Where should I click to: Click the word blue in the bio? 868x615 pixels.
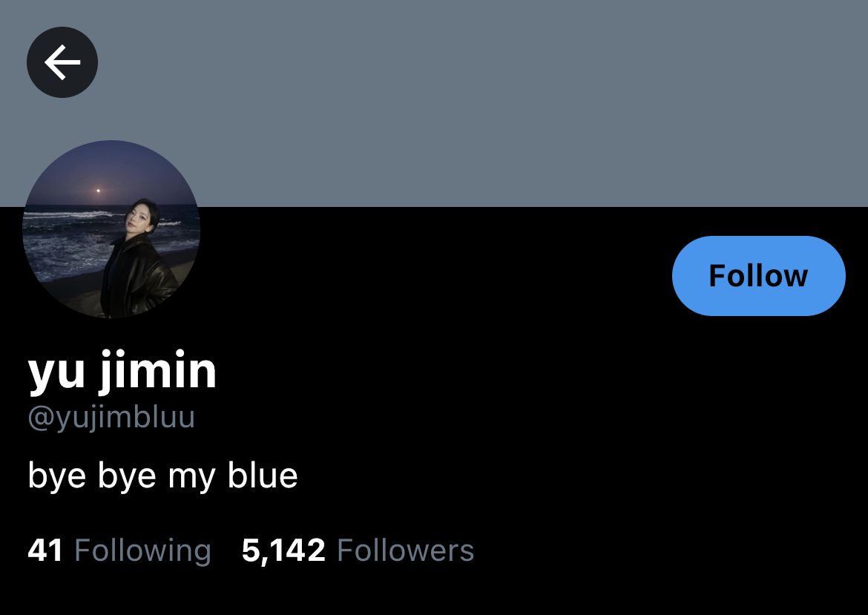(263, 475)
